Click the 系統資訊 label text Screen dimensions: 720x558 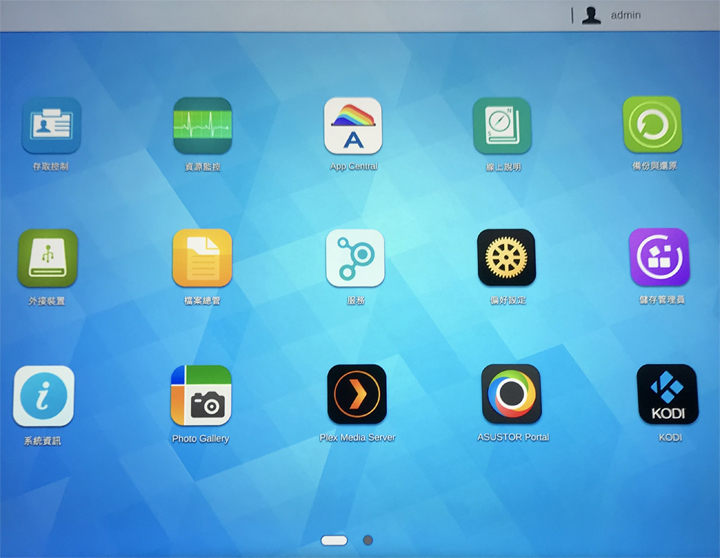click(42, 441)
